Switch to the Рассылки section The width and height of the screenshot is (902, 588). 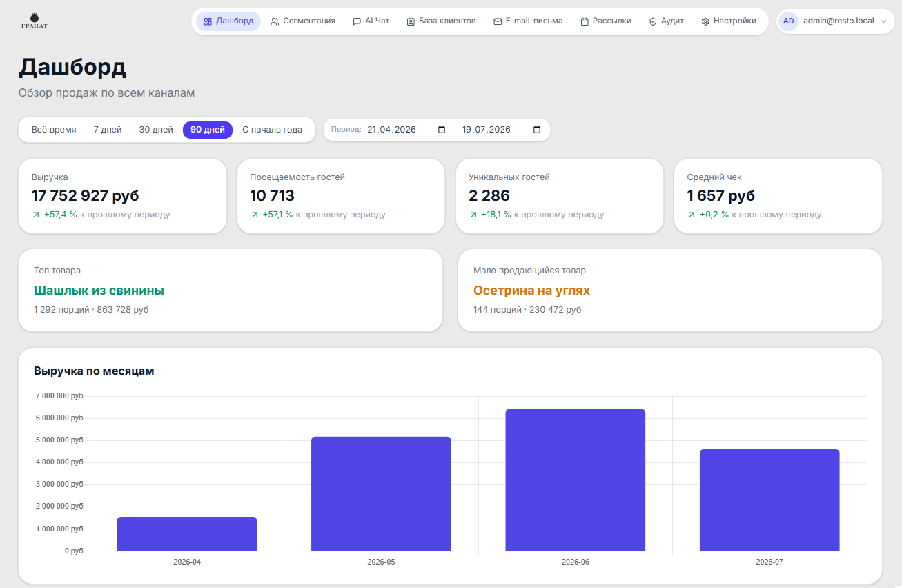(x=606, y=21)
